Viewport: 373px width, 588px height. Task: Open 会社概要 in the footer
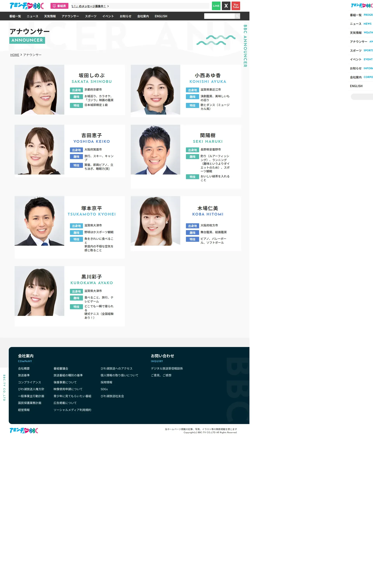tap(24, 368)
